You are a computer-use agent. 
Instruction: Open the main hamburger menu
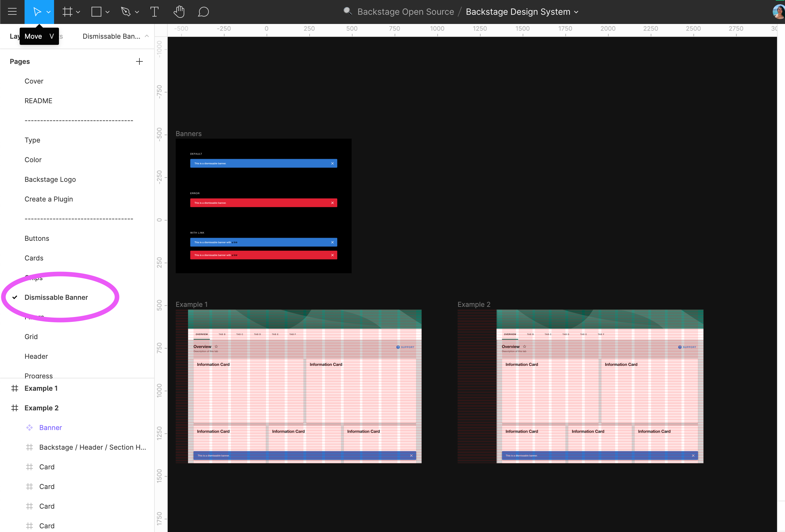[12, 11]
